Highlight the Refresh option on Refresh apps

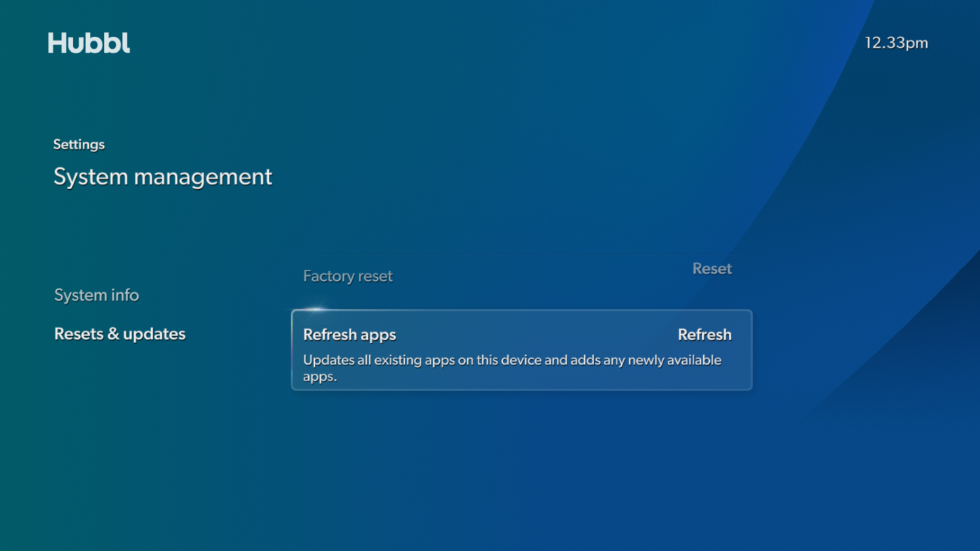point(704,335)
